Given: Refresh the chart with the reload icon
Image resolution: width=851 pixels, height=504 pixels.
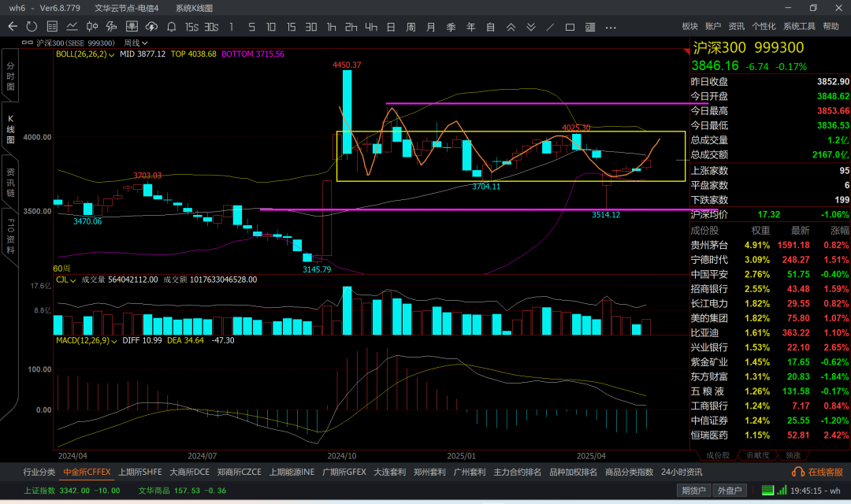Looking at the screenshot, I should pyautogui.click(x=32, y=27).
